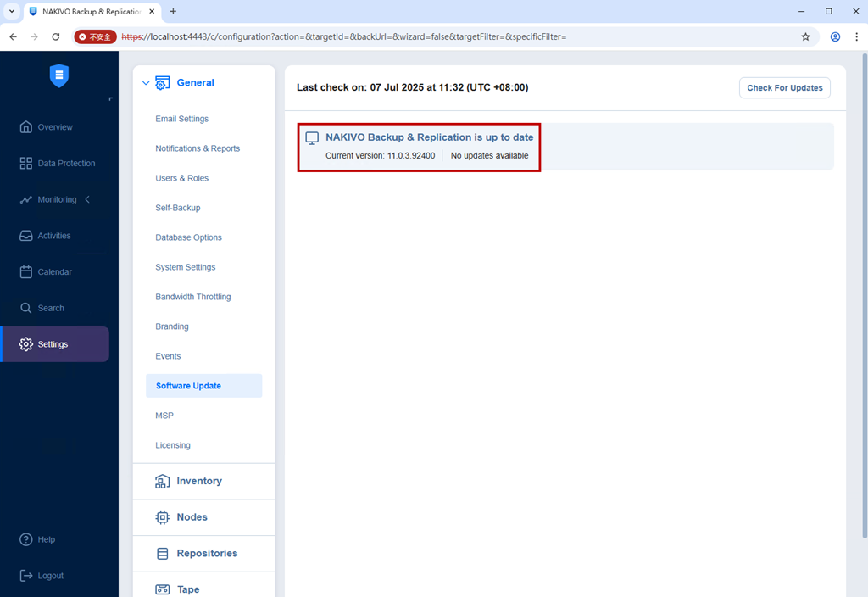
Task: Open Email Settings menu item
Action: (x=182, y=119)
